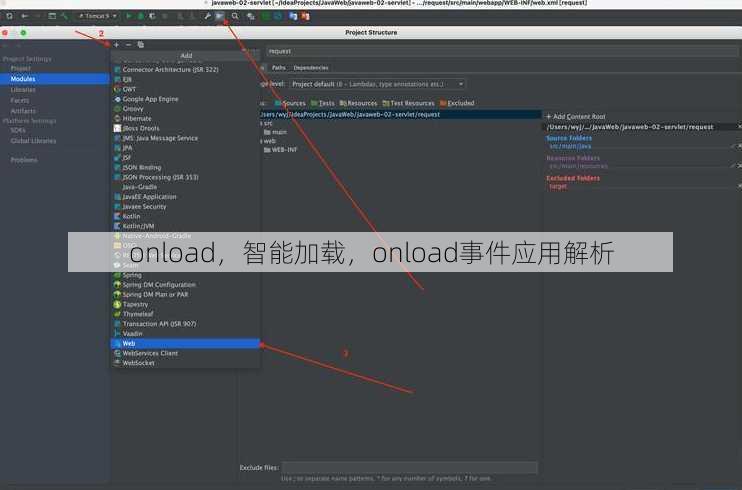Choose Java-Gradle from the Add menu
The image size is (742, 490).
(x=186, y=187)
